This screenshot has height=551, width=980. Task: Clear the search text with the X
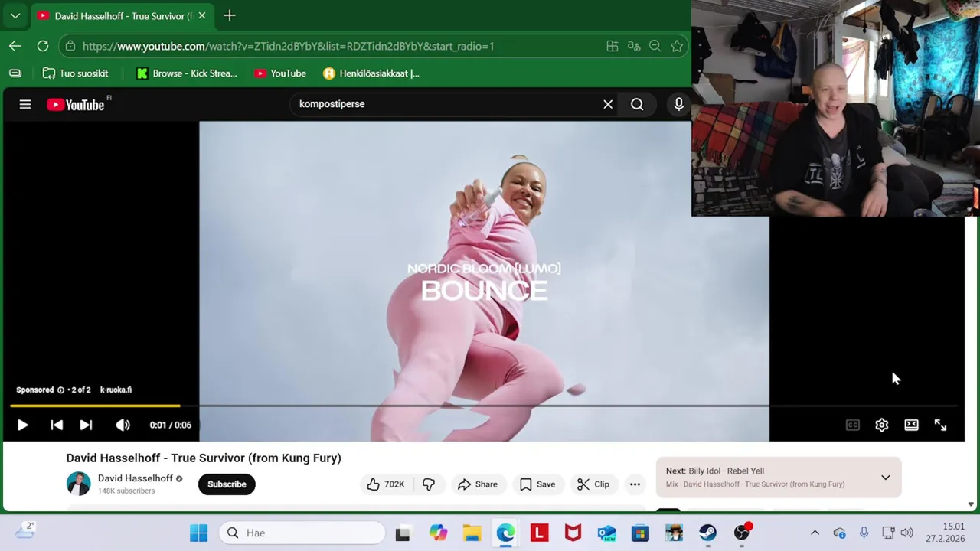tap(608, 104)
